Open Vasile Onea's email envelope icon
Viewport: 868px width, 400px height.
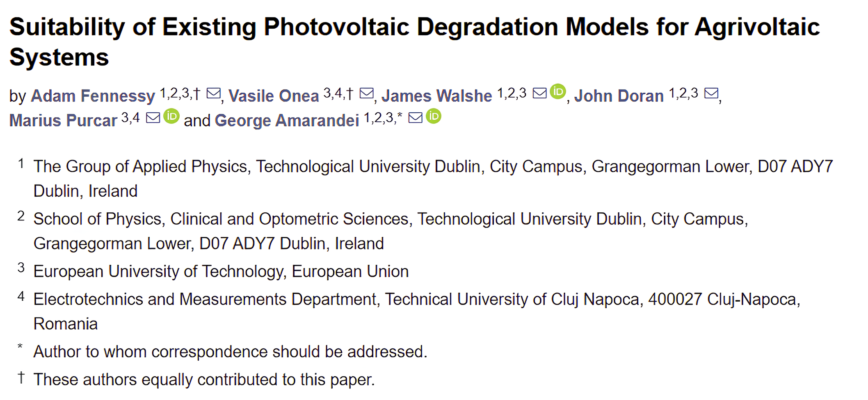coord(366,93)
